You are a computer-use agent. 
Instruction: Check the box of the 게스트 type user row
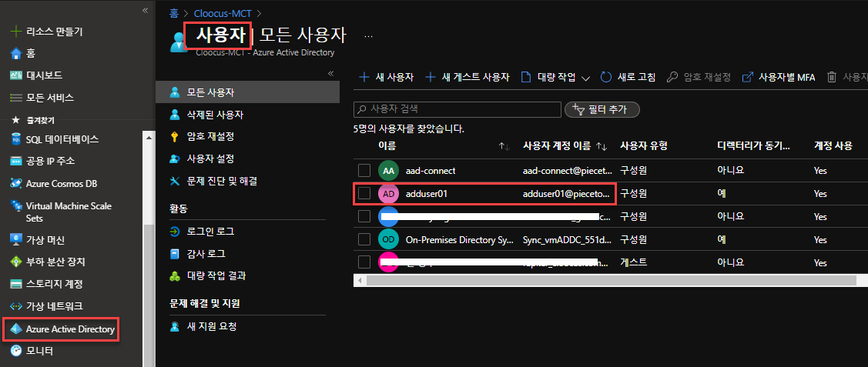pos(364,262)
